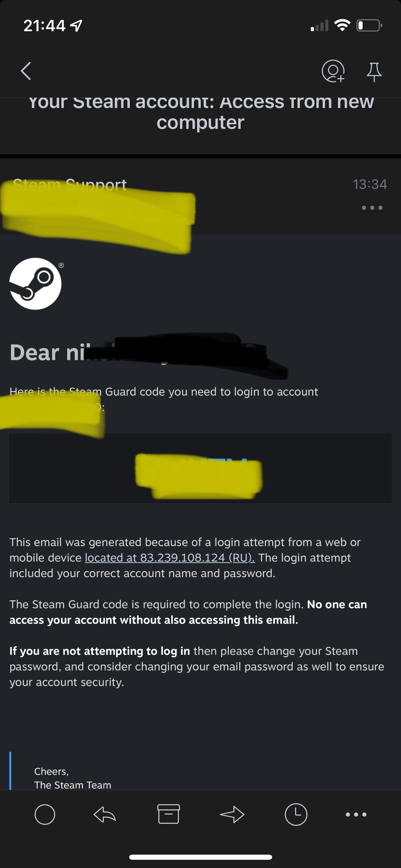Pin this email with the pushpin icon

tap(374, 72)
